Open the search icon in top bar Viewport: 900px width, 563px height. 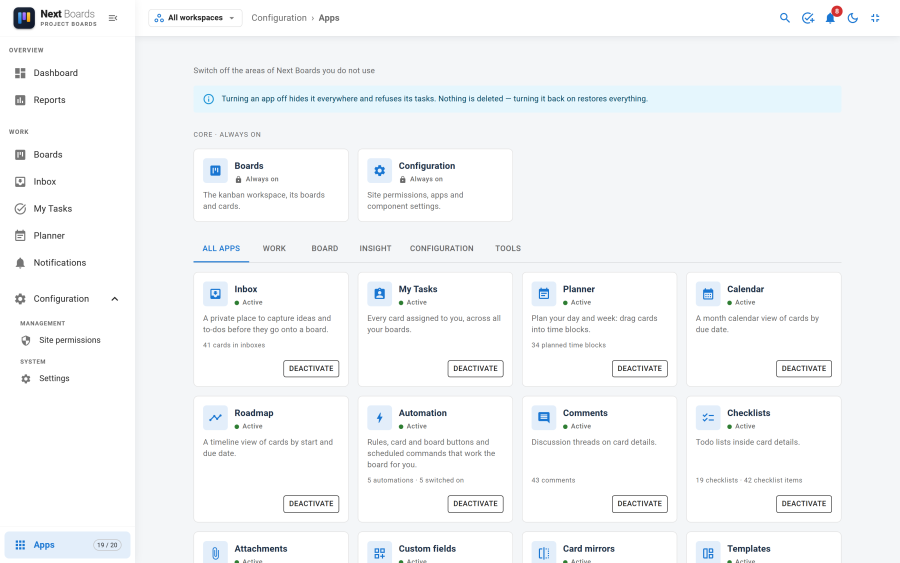point(785,18)
